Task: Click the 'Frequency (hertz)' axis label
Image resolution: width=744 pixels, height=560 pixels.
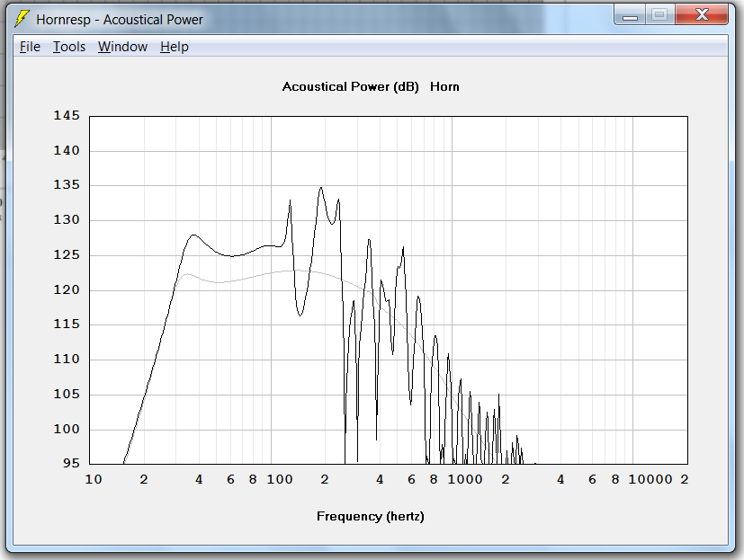Action: (x=371, y=516)
